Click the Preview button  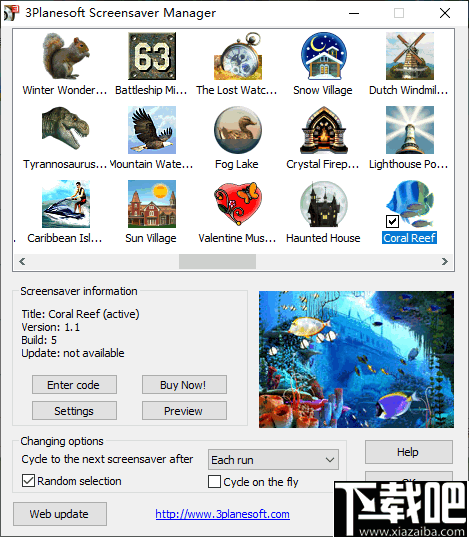184,411
